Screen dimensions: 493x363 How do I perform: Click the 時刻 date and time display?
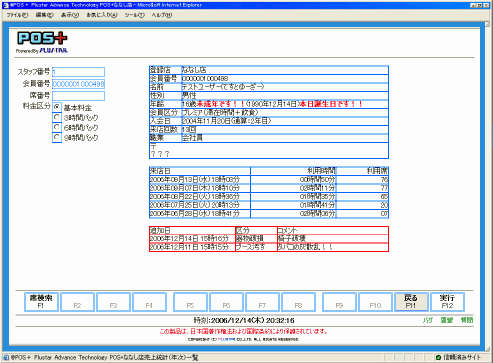tap(244, 320)
